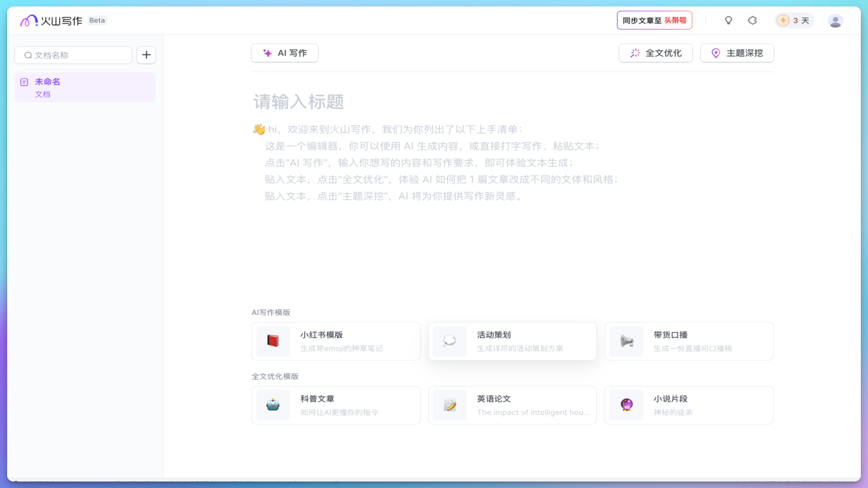This screenshot has height=488, width=868.
Task: Open the AI 写作 button
Action: click(x=285, y=53)
